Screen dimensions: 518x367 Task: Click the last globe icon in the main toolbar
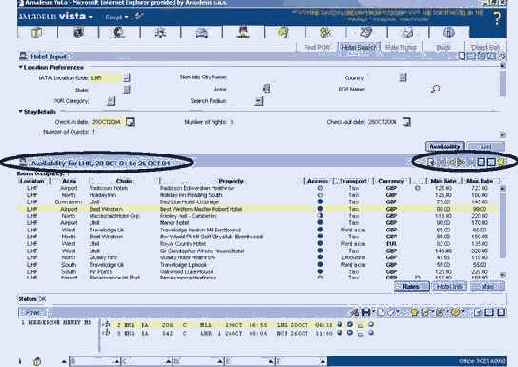[449, 33]
